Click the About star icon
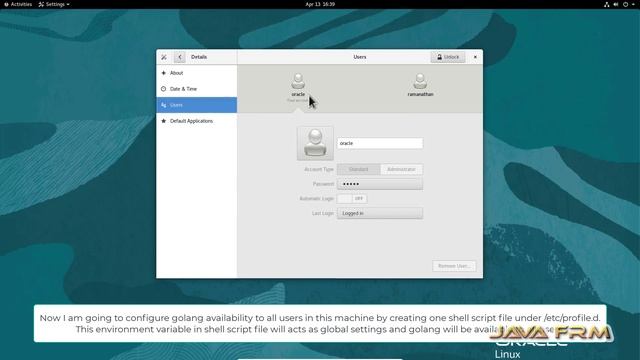640x360 pixels. point(164,73)
